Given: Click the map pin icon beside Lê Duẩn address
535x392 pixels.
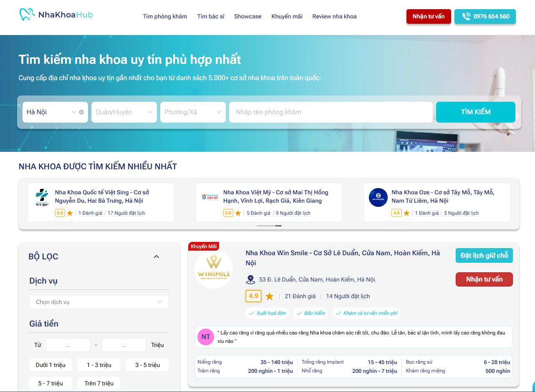Looking at the screenshot, I should point(250,279).
